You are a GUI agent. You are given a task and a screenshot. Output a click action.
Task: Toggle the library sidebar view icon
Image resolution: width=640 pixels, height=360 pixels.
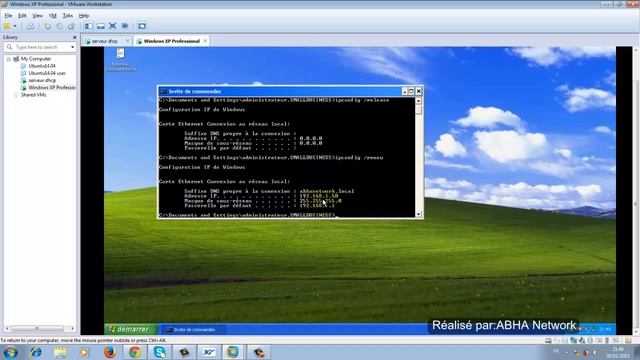tap(89, 26)
